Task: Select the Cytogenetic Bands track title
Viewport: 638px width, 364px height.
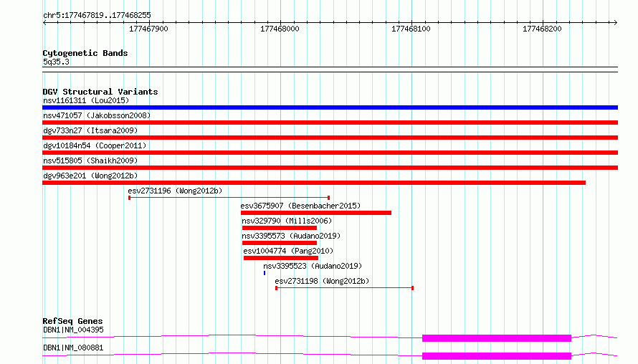Action: click(85, 53)
